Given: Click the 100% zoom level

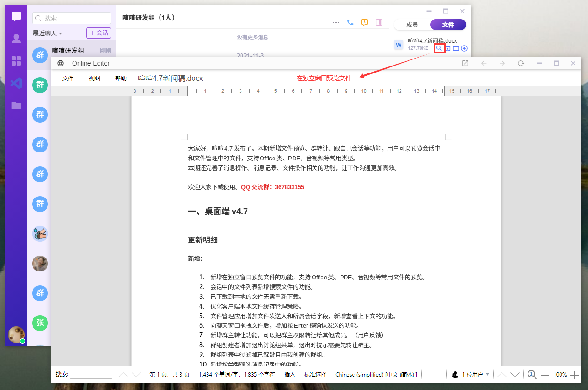Looking at the screenshot, I should point(560,374).
